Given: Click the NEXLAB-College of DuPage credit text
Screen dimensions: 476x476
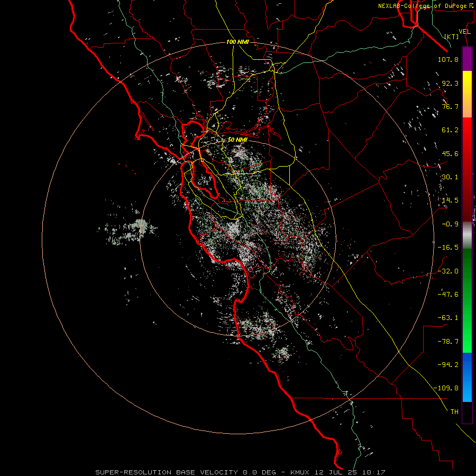Looking at the screenshot, I should 427,6.
